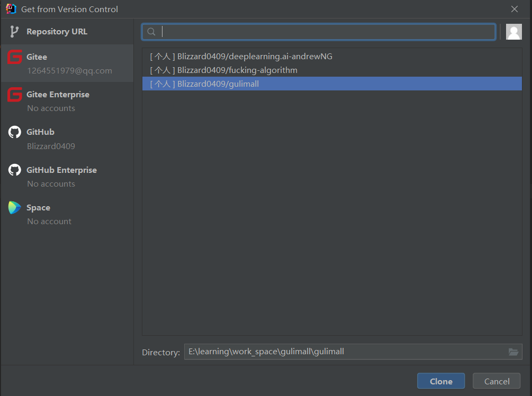Close the Get from Version Control dialog
532x396 pixels.
coord(515,9)
